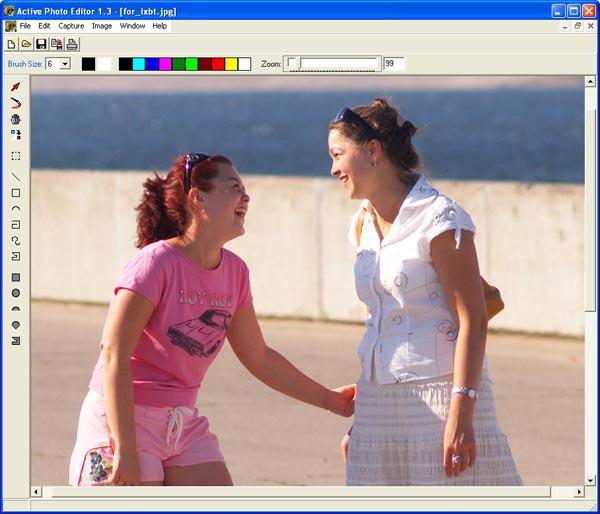600x514 pixels.
Task: Minimize the inner document window
Action: coord(565,26)
